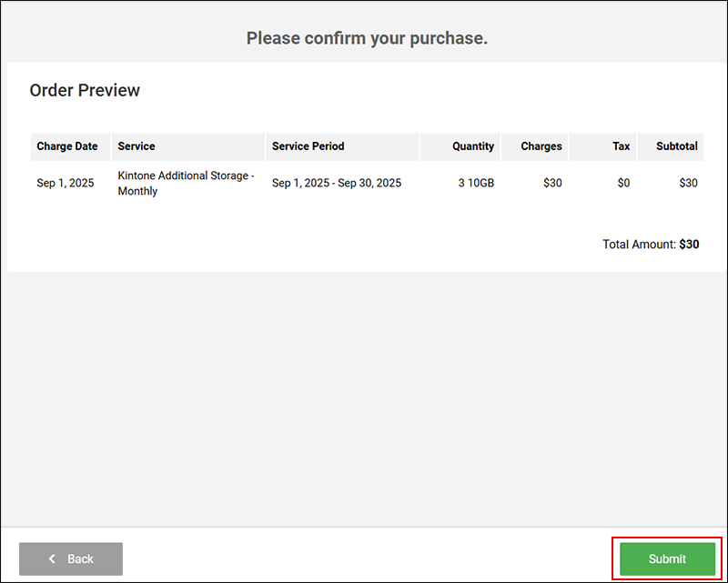The width and height of the screenshot is (728, 583).
Task: Click the Tax column header
Action: coord(621,146)
